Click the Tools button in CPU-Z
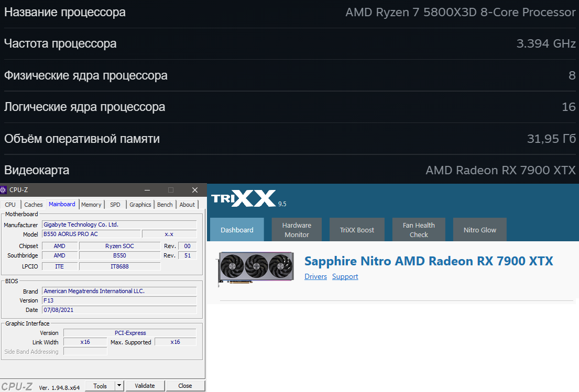 [x=100, y=386]
